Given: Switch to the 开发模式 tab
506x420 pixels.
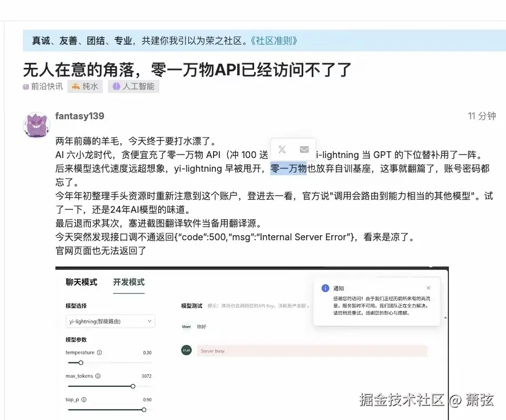Looking at the screenshot, I should [x=128, y=282].
